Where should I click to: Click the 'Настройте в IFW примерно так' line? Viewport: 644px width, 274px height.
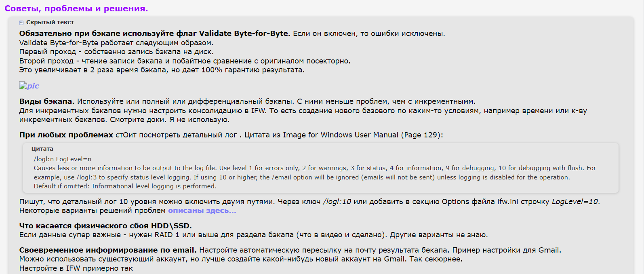tap(76, 268)
